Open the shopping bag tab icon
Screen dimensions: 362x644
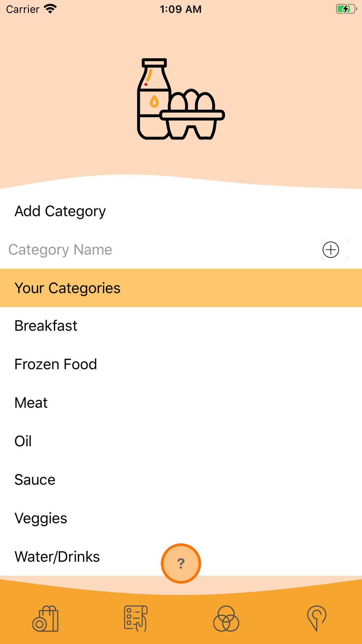tap(45, 619)
